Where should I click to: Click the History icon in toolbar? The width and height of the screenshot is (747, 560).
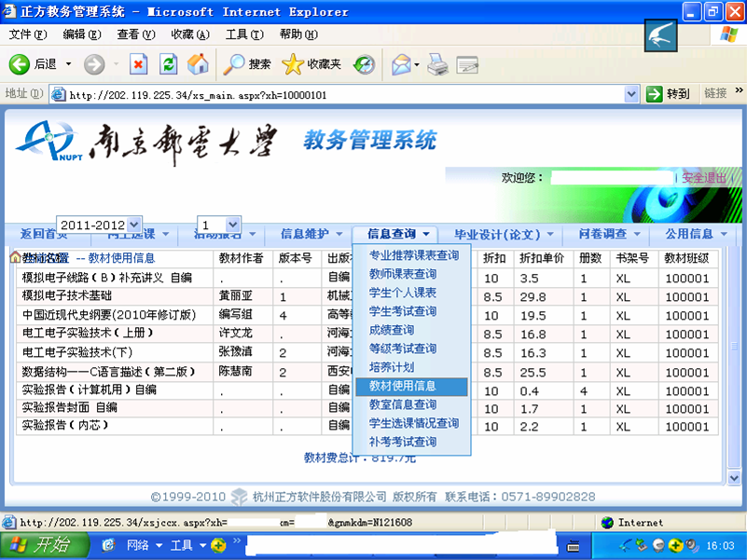365,64
